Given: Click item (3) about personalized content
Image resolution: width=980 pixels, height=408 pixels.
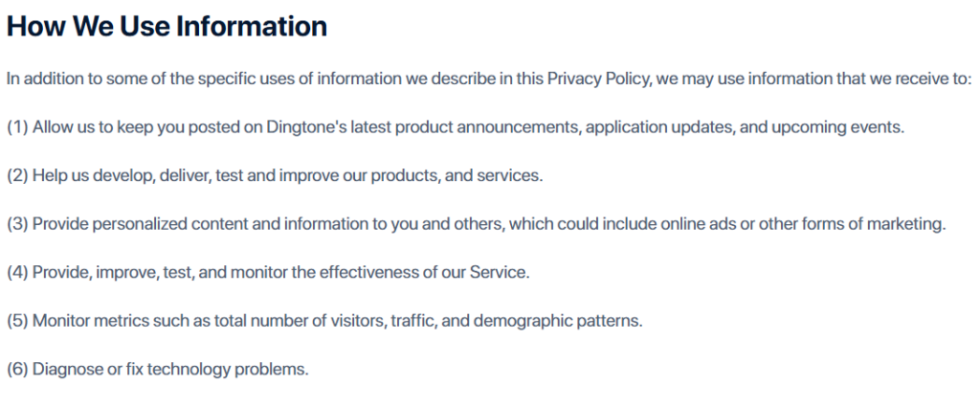Looking at the screenshot, I should coord(476,224).
